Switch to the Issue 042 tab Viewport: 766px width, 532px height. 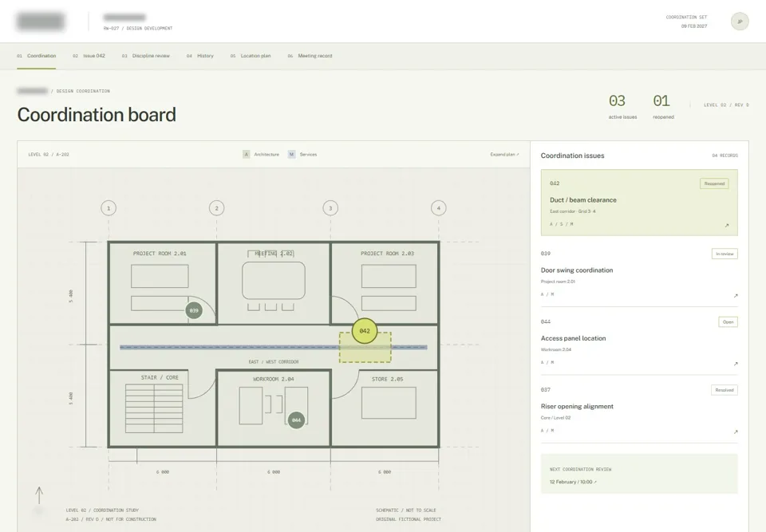[x=89, y=56]
